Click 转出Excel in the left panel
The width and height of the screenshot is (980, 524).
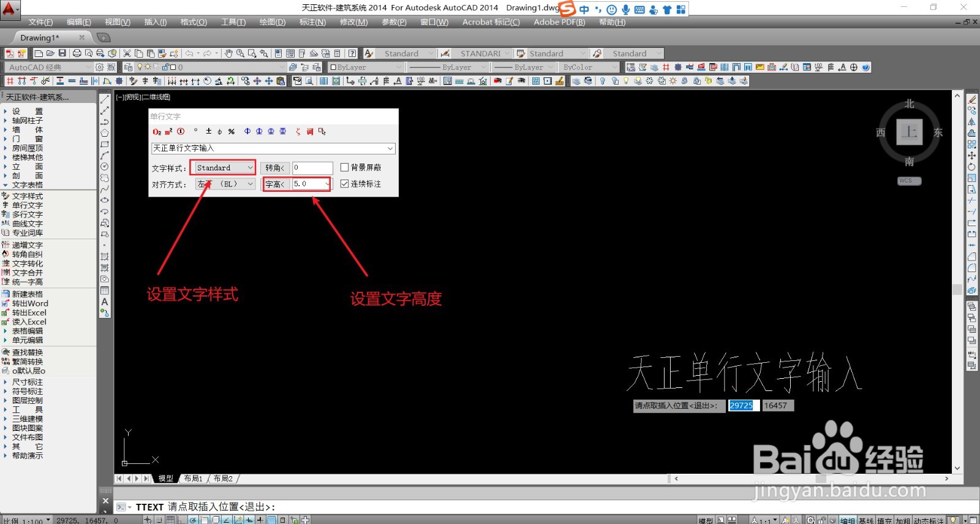(29, 313)
